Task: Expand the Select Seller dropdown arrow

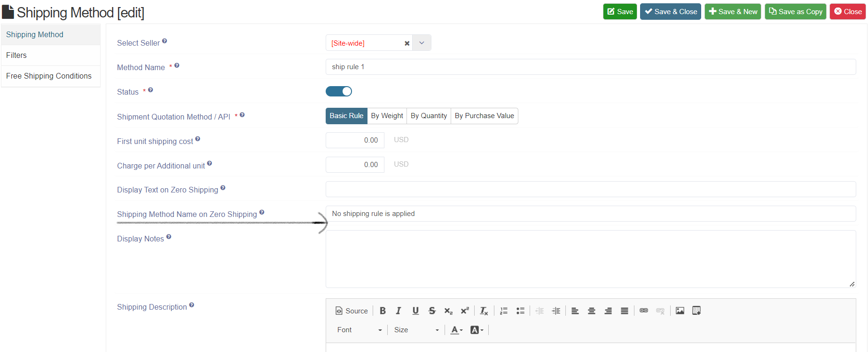Action: click(422, 43)
